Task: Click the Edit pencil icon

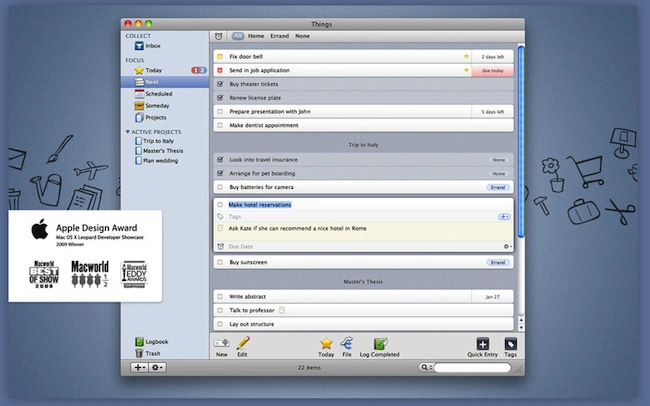Action: click(243, 343)
